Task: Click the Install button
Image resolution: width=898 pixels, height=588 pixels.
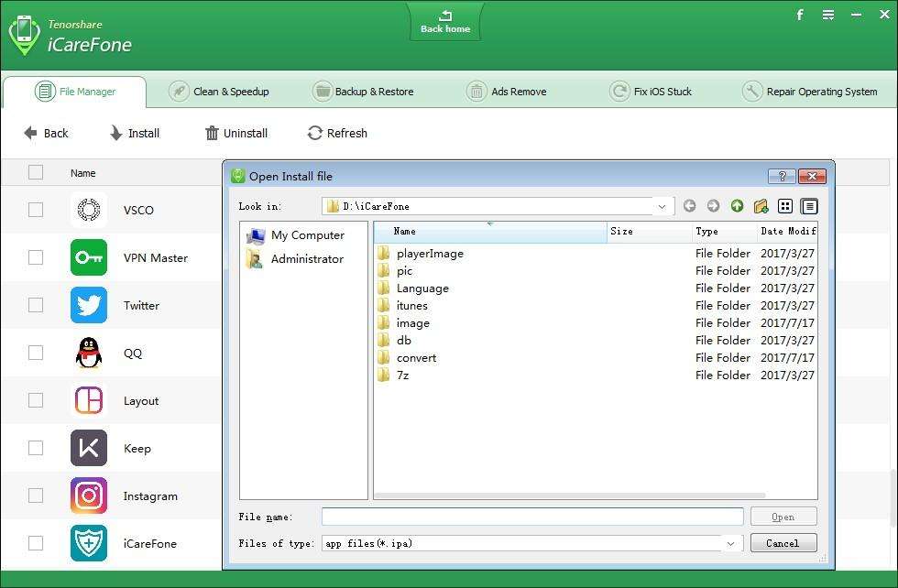Action: pyautogui.click(x=134, y=134)
